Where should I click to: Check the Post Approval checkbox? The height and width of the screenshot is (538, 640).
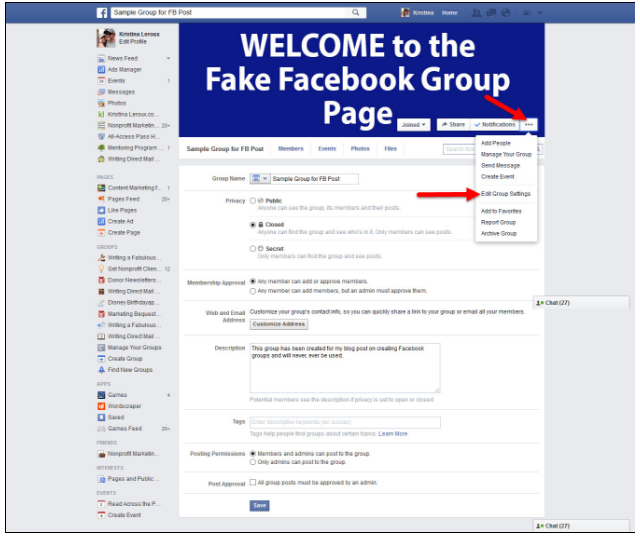click(x=253, y=482)
